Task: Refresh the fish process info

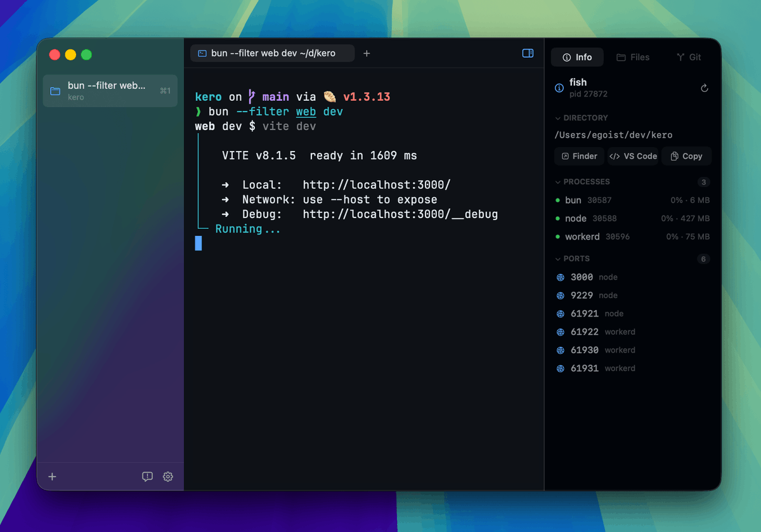Action: (704, 88)
